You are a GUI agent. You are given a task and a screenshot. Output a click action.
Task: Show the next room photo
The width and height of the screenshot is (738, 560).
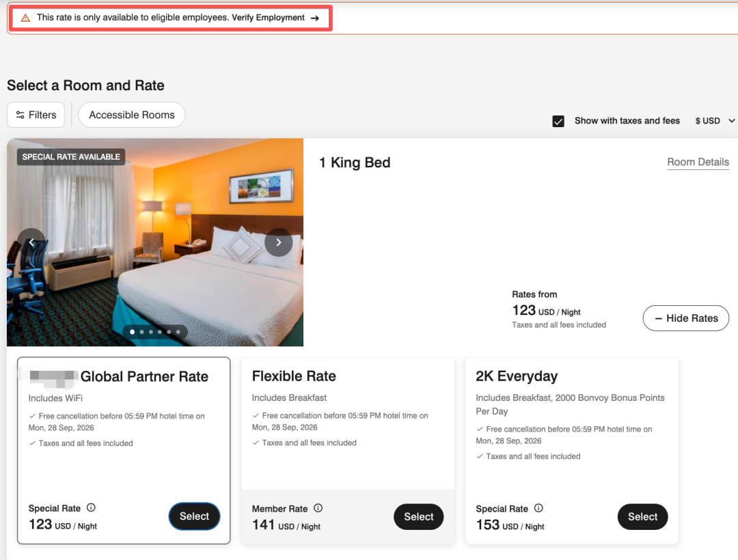coord(279,242)
